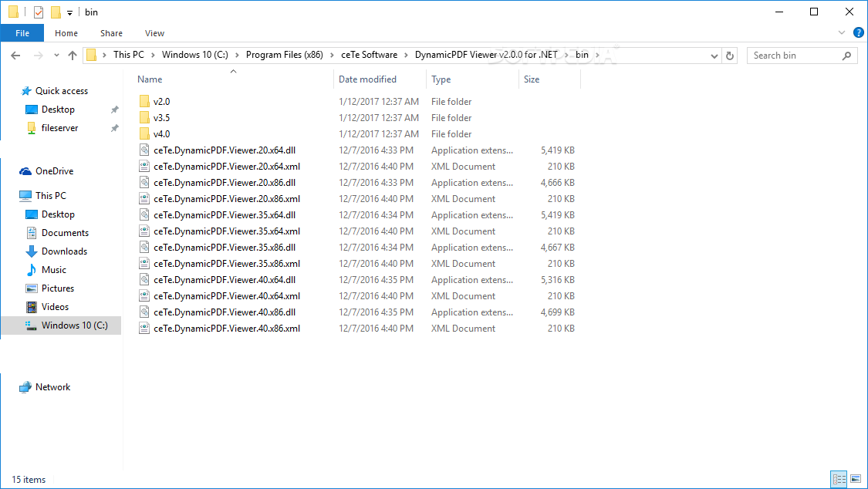The image size is (868, 489).
Task: Refresh the bin folder view
Action: [730, 56]
